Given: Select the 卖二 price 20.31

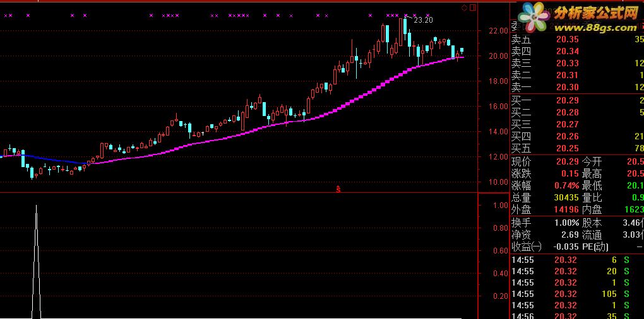Looking at the screenshot, I should (567, 75).
